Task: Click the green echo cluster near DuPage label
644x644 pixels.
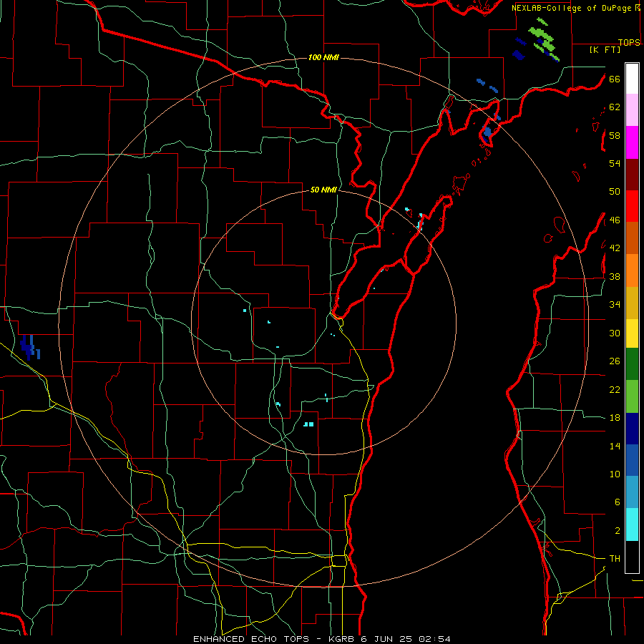Action: 543,39
